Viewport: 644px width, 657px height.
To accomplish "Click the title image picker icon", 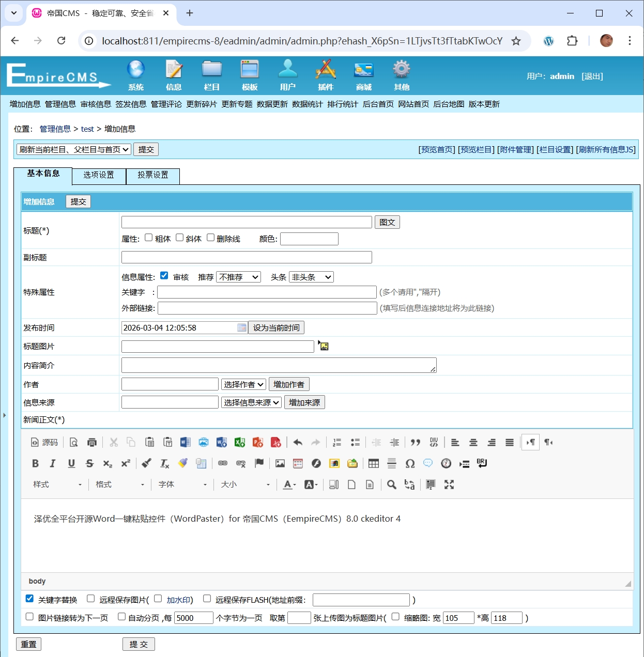I will 324,346.
